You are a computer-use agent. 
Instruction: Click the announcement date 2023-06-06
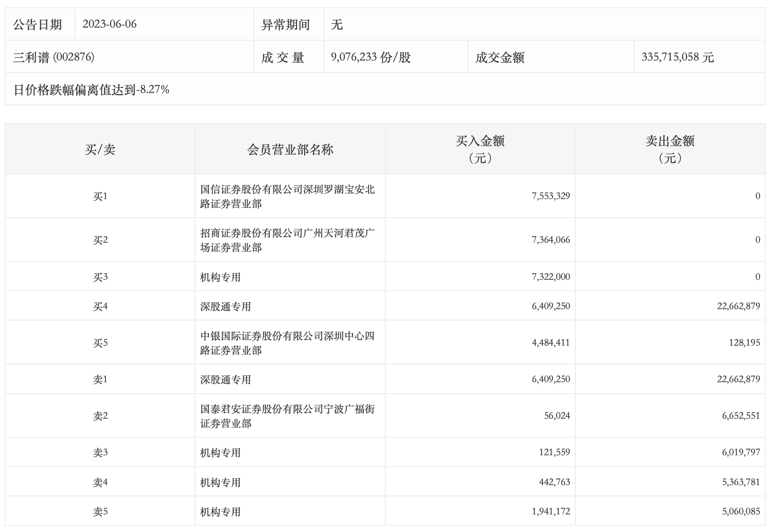tap(110, 24)
